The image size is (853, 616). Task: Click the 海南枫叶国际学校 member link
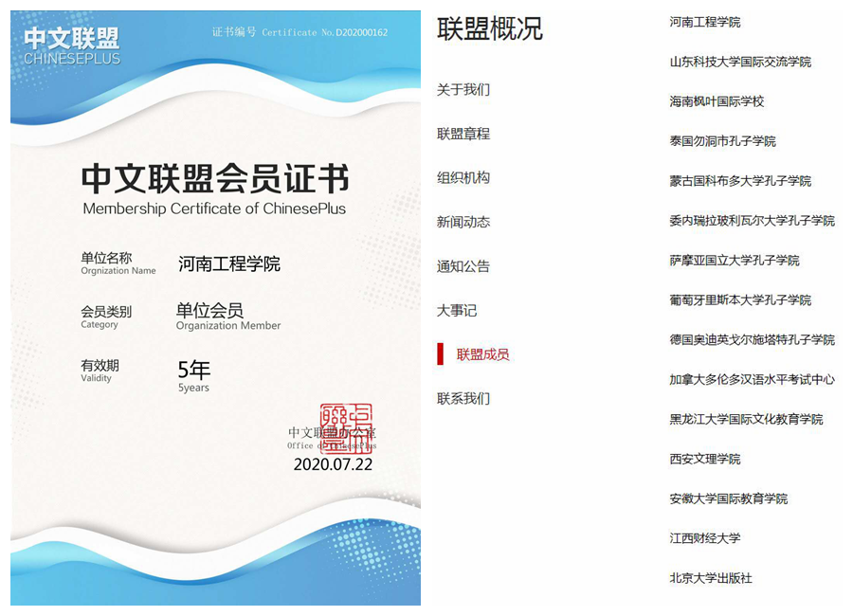click(717, 101)
